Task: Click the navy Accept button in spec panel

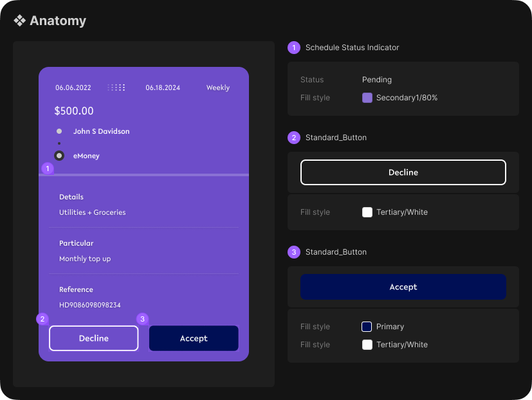Action: click(403, 287)
